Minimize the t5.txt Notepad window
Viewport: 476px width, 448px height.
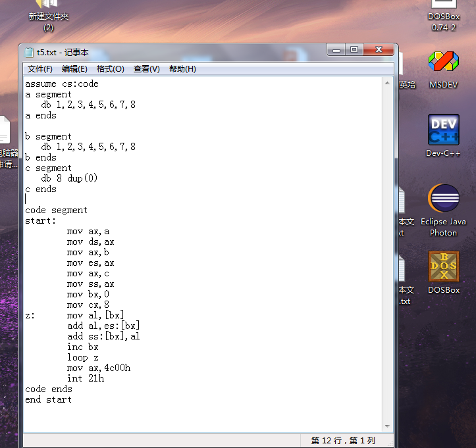336,50
